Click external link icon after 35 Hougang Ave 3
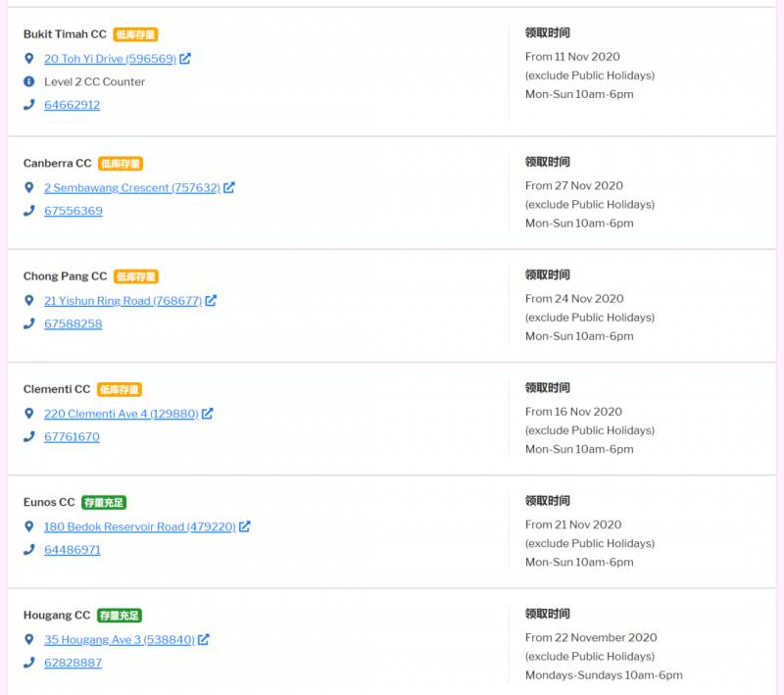This screenshot has width=784, height=695. [204, 639]
